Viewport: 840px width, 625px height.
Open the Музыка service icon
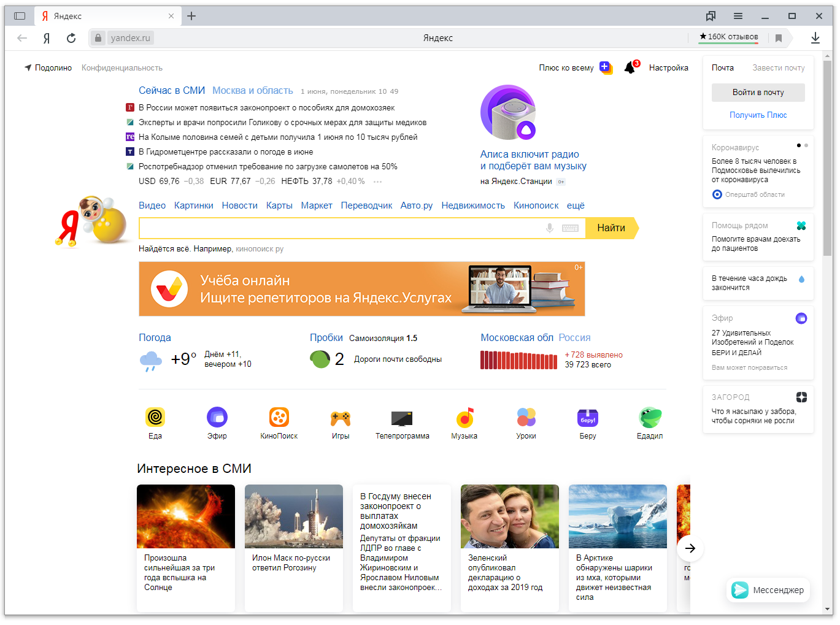click(x=464, y=418)
